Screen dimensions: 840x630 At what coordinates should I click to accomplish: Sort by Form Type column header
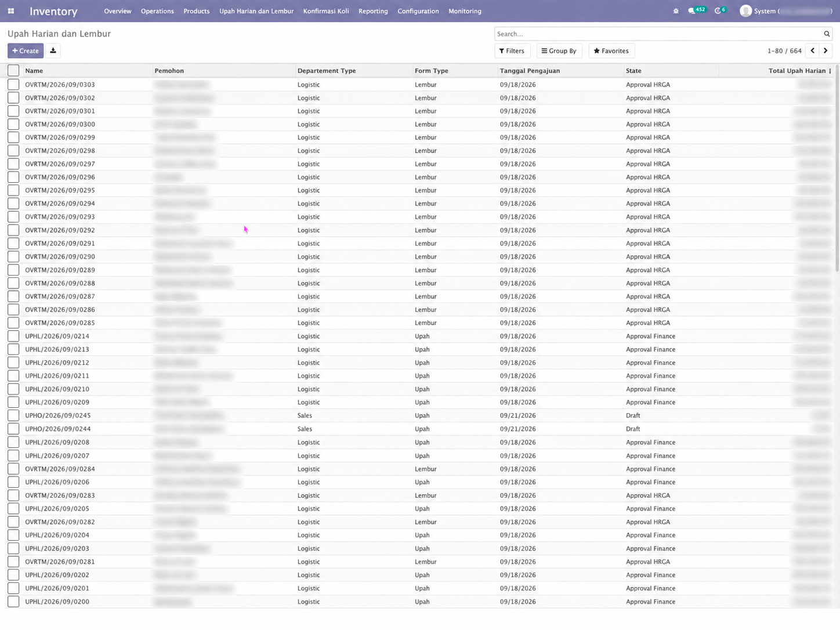tap(455, 71)
